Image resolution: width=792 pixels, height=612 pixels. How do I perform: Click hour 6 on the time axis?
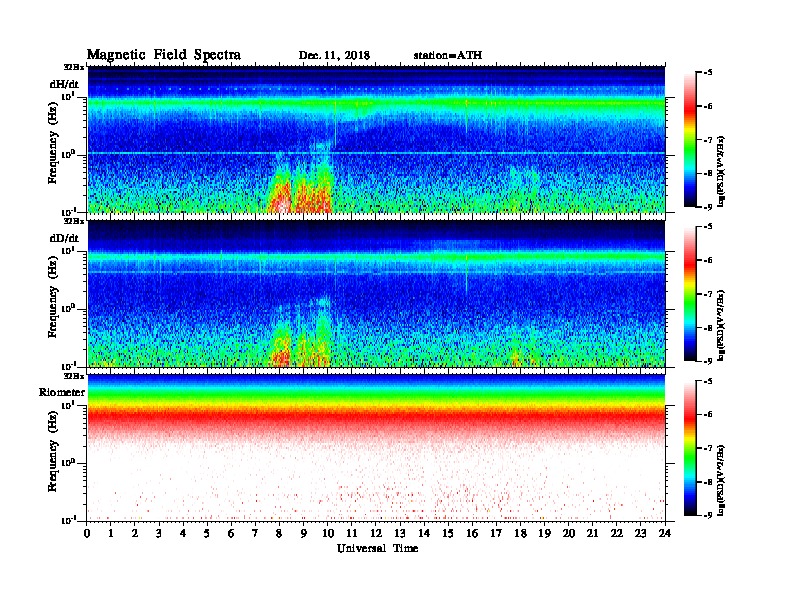coord(231,534)
